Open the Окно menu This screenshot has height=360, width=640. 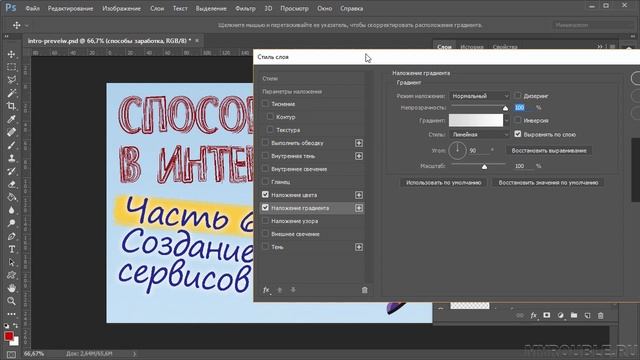[325, 8]
